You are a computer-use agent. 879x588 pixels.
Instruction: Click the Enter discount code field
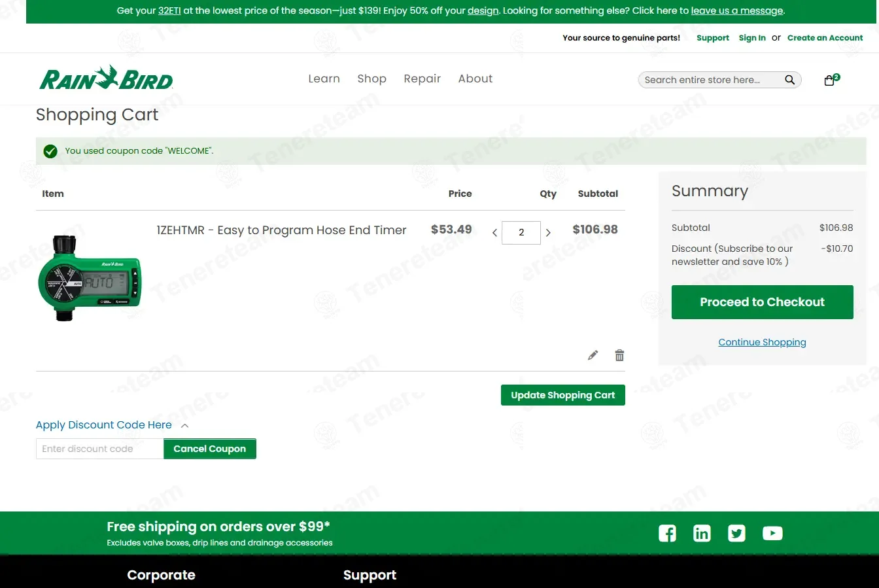(x=99, y=449)
